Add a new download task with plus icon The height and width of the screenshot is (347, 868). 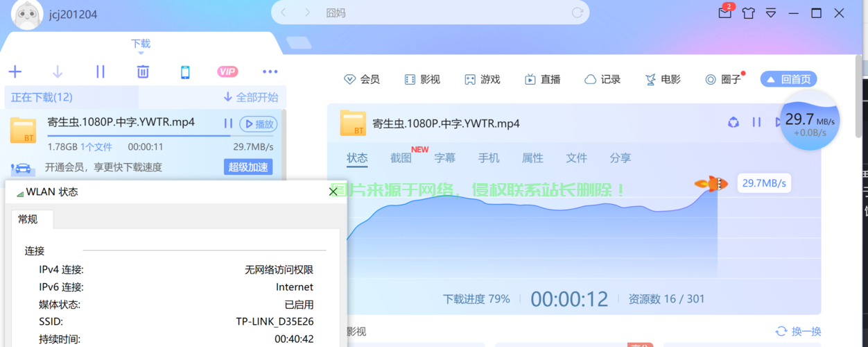point(15,71)
